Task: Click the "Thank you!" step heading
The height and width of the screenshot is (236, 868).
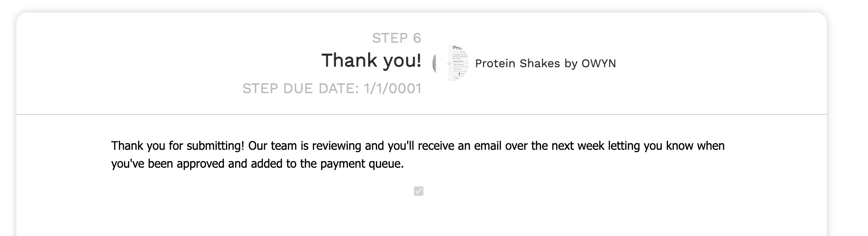Action: (x=371, y=60)
